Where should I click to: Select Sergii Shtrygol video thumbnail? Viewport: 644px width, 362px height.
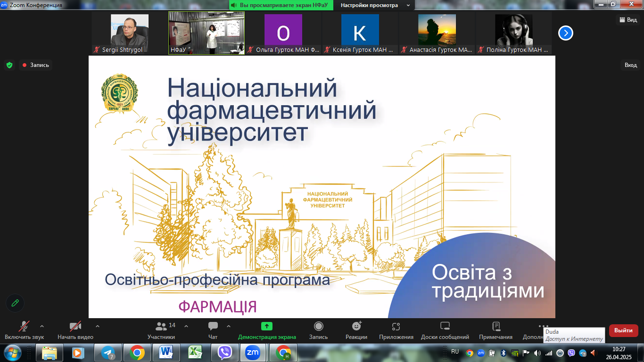point(130,33)
